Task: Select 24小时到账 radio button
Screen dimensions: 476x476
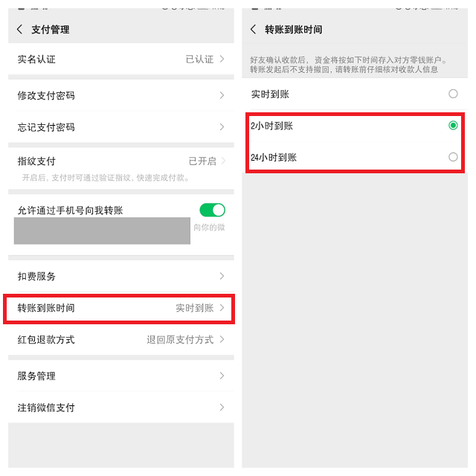Action: 453,157
